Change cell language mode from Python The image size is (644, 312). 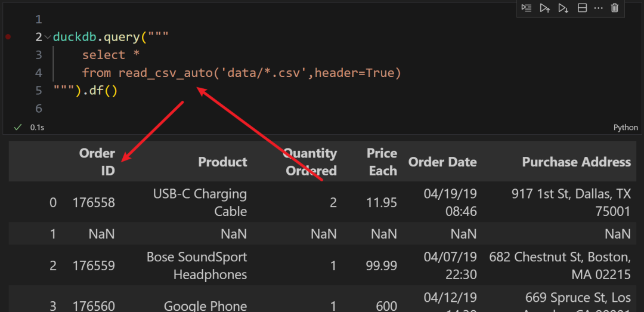(625, 127)
